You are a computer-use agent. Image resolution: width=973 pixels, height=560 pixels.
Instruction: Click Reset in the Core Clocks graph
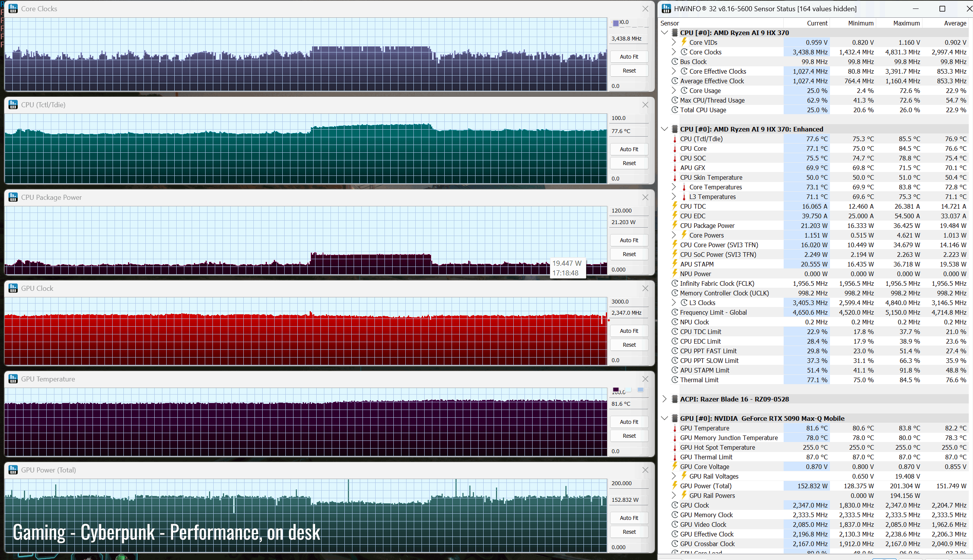coord(629,71)
